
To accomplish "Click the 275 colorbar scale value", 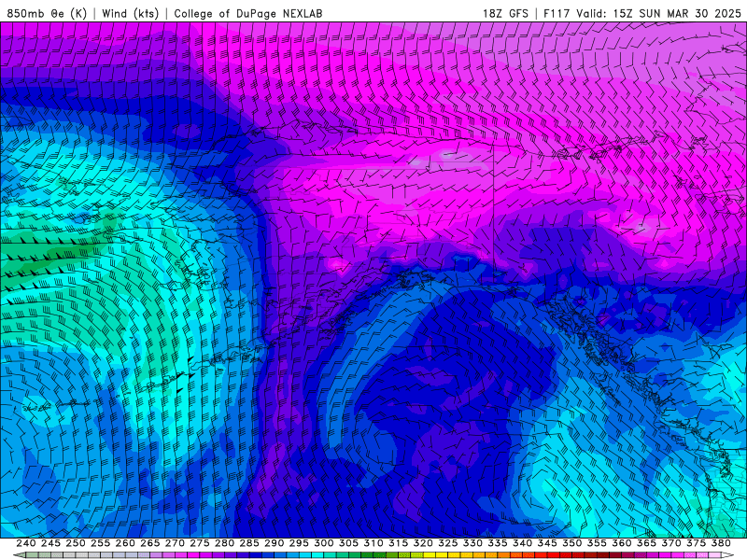I will click(x=200, y=543).
